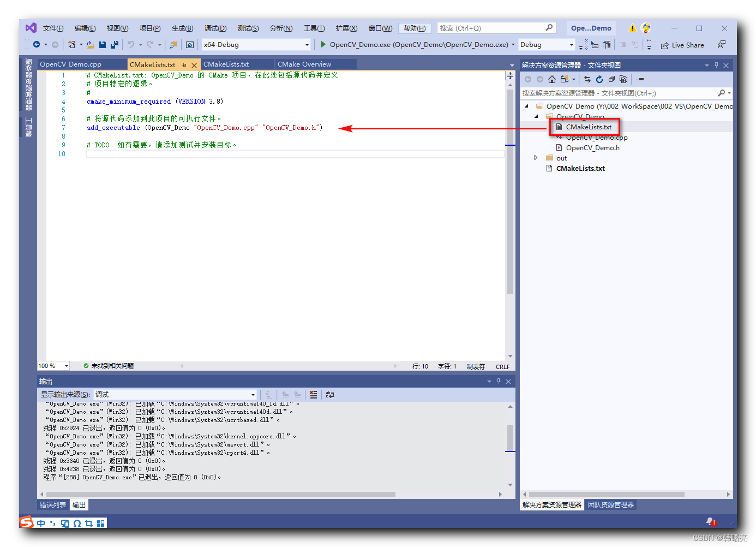Image resolution: width=756 pixels, height=547 pixels.
Task: Click the 制表符 indentation indicator
Action: point(476,367)
